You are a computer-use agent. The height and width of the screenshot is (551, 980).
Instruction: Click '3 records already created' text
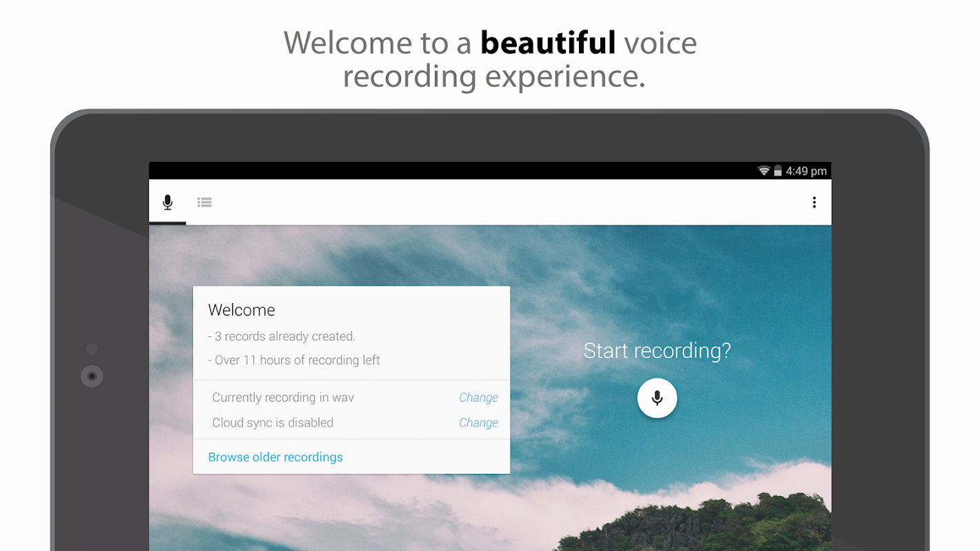[x=282, y=337]
